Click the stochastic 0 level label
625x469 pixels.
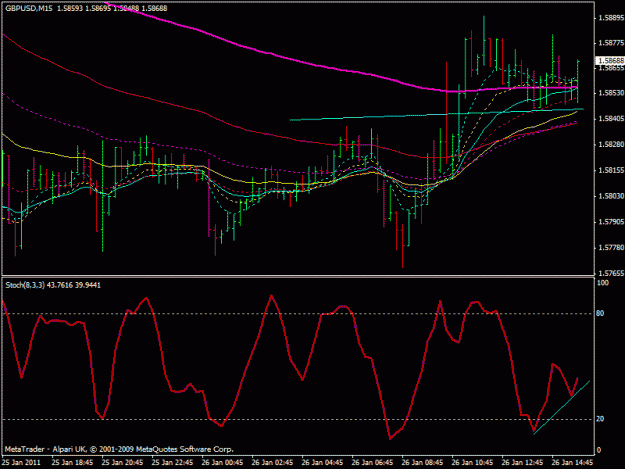tap(599, 450)
